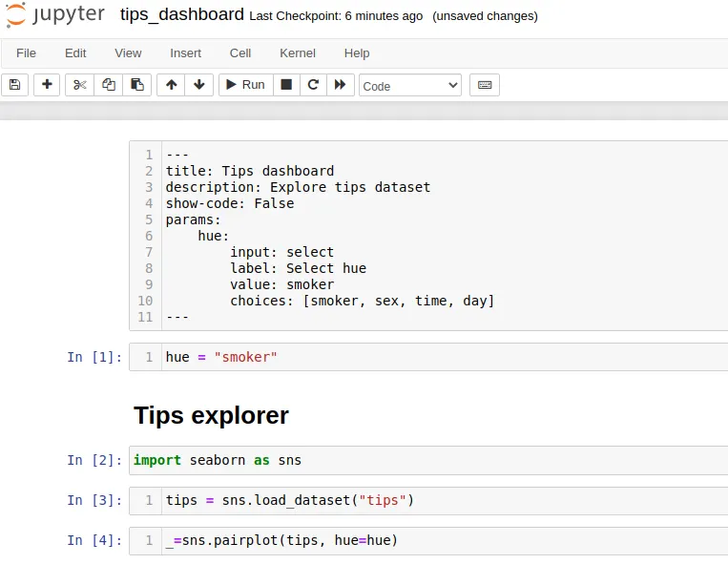Expand the Cell menu
The height and width of the screenshot is (564, 728).
240,53
